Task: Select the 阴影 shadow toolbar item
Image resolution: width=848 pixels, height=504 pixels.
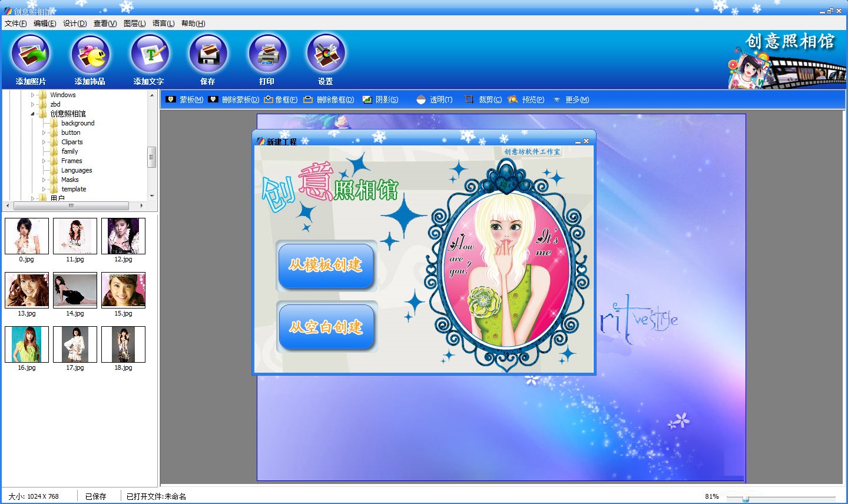Action: pos(380,100)
